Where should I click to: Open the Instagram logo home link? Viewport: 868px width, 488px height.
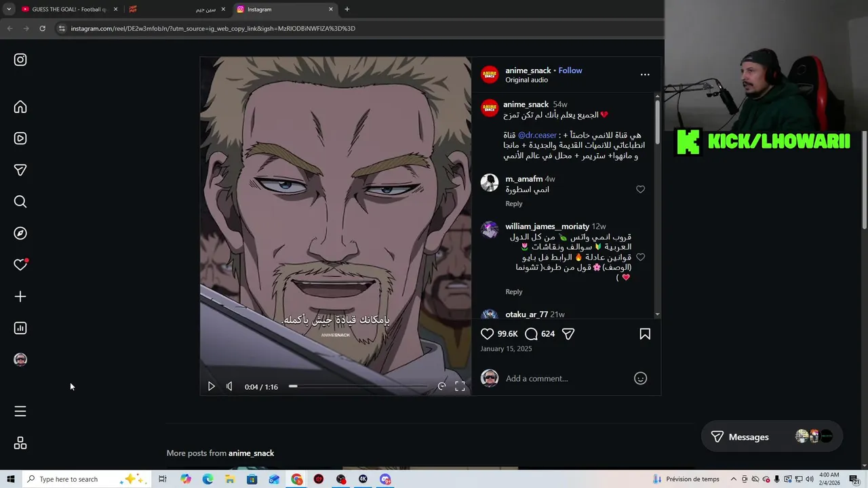20,60
